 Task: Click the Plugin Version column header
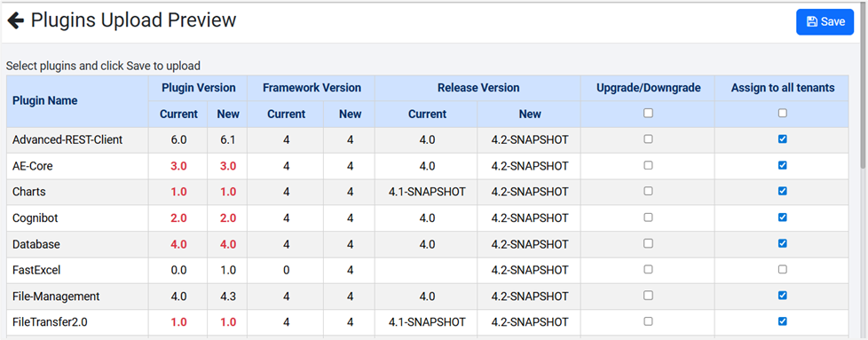(x=199, y=88)
